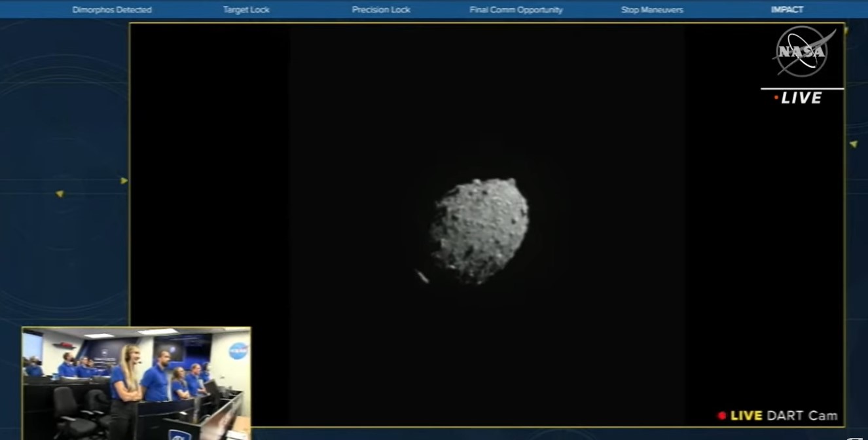Image resolution: width=868 pixels, height=440 pixels.
Task: Select the Dimorphos Detected milestone
Action: pyautogui.click(x=112, y=10)
